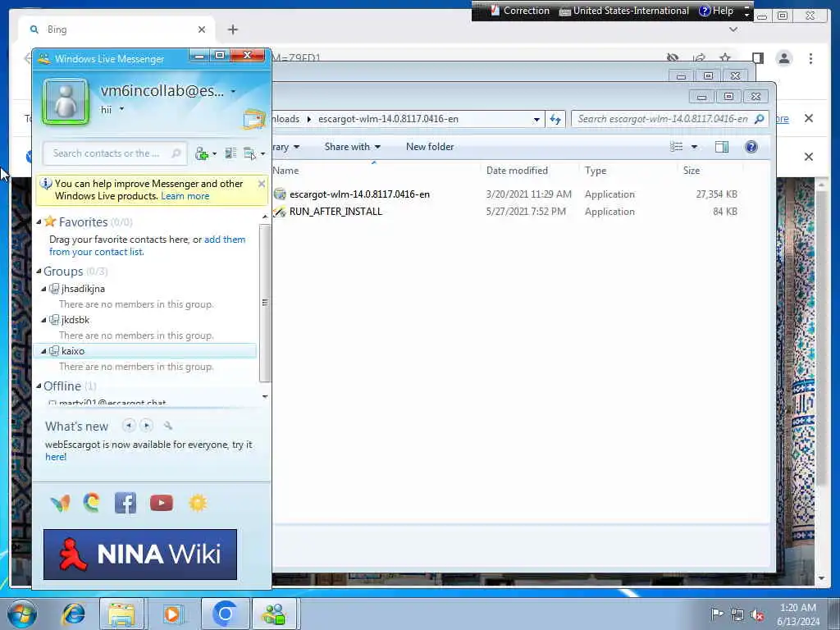Select the escargot-wlm-14.0.8117.0416-en file in Explorer
This screenshot has height=630, width=840.
(359, 194)
